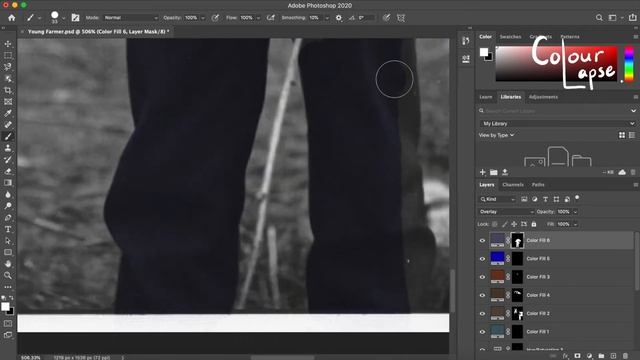The width and height of the screenshot is (640, 360).
Task: Open the Overlay blend mode dropdown
Action: click(506, 212)
